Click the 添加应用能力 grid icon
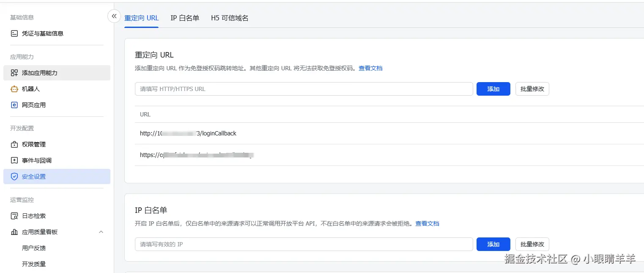The width and height of the screenshot is (644, 273). 14,73
